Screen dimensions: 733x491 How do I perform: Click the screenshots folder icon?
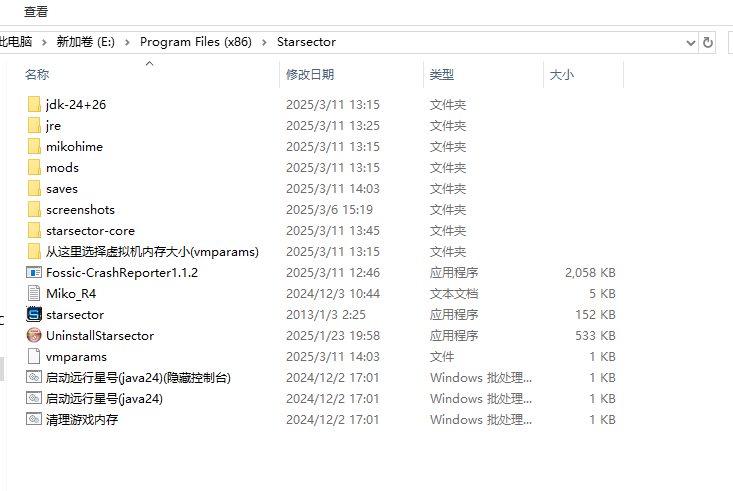[34, 209]
